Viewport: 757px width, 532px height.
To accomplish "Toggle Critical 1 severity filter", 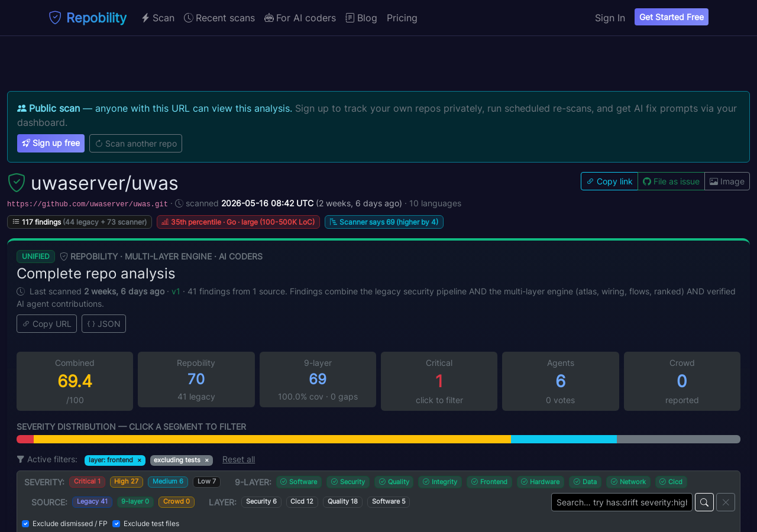I will (x=87, y=482).
